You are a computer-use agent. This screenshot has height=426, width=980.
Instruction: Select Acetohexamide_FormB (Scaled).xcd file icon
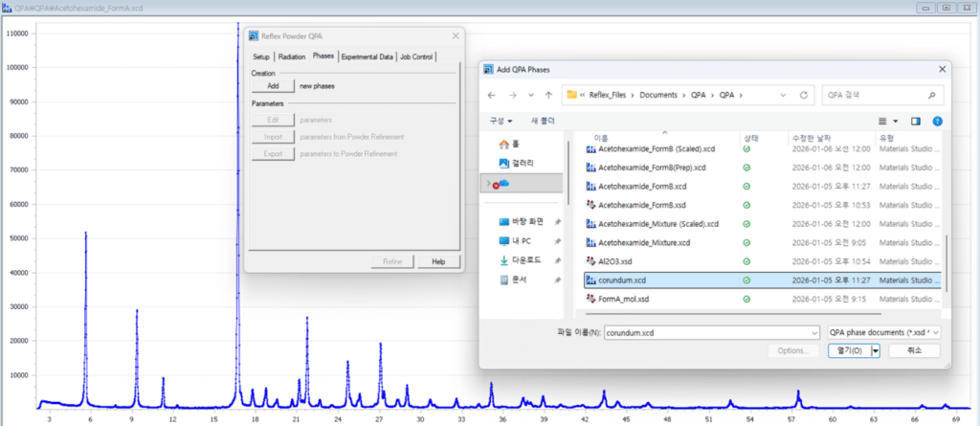[x=590, y=149]
